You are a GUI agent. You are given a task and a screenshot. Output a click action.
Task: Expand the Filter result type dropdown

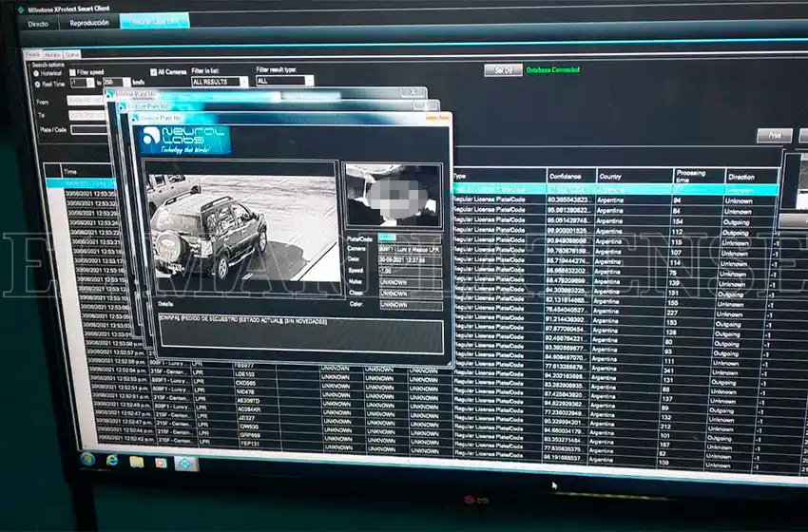click(284, 81)
